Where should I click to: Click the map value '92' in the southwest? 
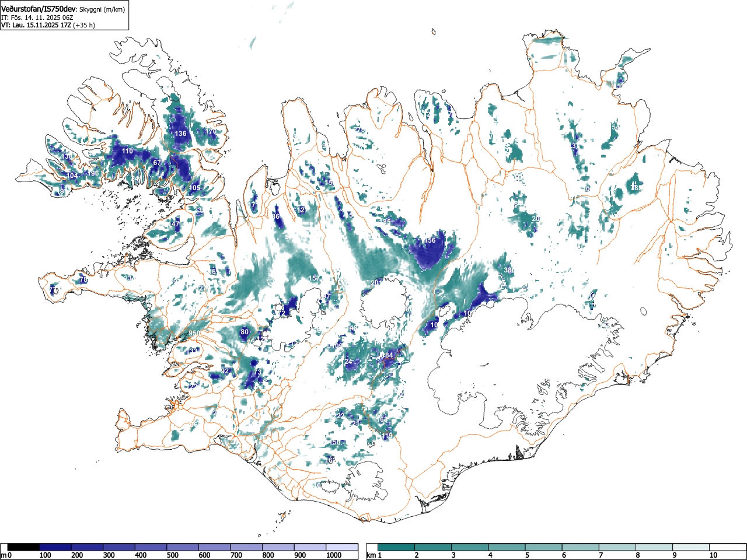(x=225, y=371)
